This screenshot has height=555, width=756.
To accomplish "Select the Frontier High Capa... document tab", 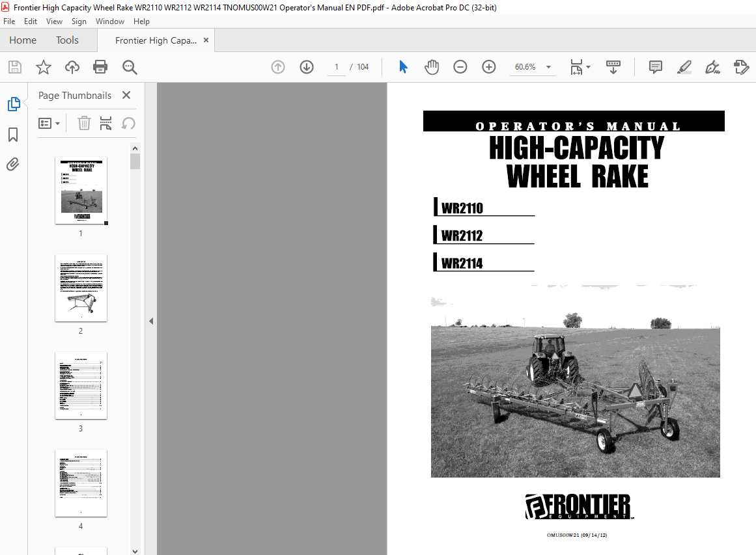I will point(156,40).
